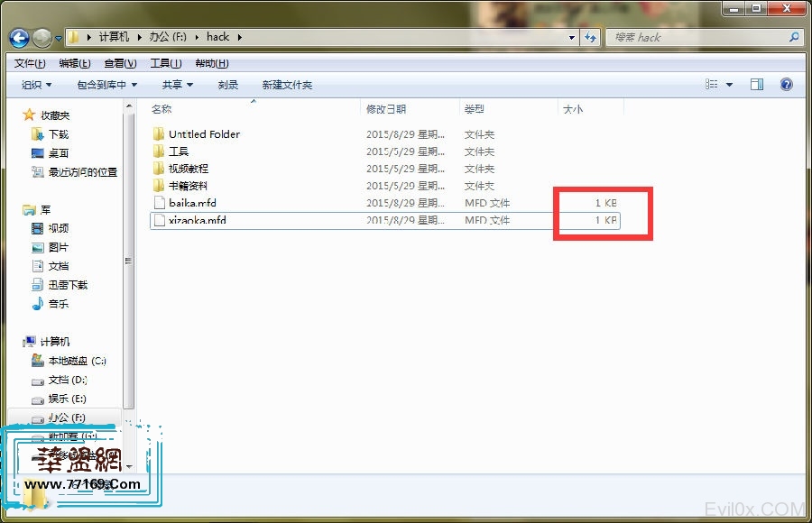Click the search magnifier icon
The image size is (812, 523).
coord(794,38)
